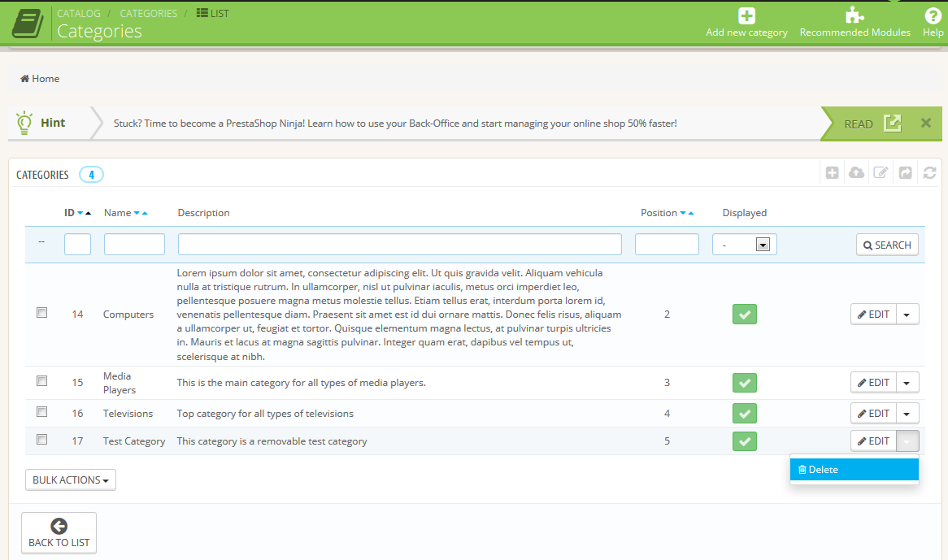This screenshot has width=948, height=560.
Task: Open Recommended Modules puzzle icon
Action: [855, 15]
